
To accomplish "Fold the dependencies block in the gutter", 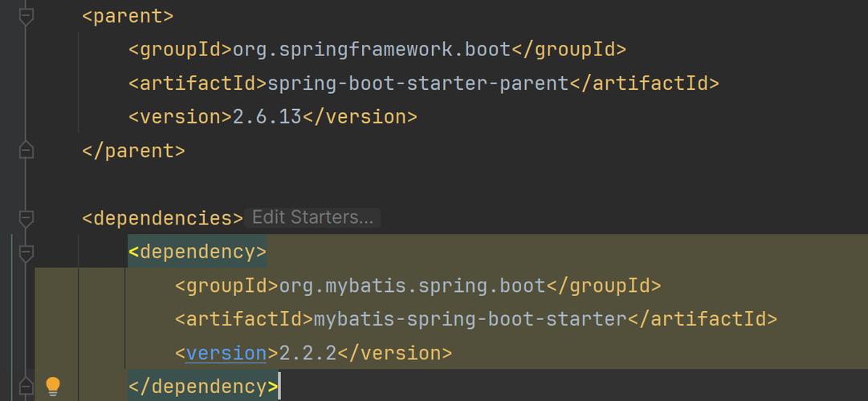I will (x=26, y=218).
